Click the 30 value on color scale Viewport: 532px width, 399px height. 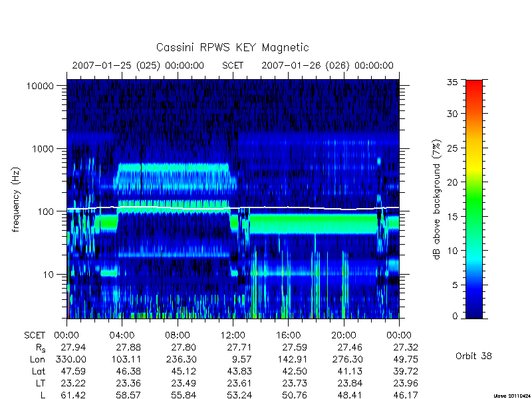click(x=452, y=114)
